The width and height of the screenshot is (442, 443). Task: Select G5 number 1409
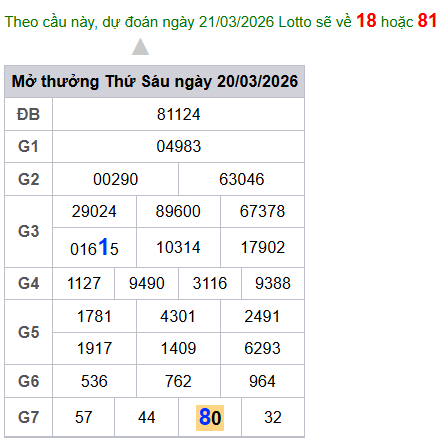point(178,348)
